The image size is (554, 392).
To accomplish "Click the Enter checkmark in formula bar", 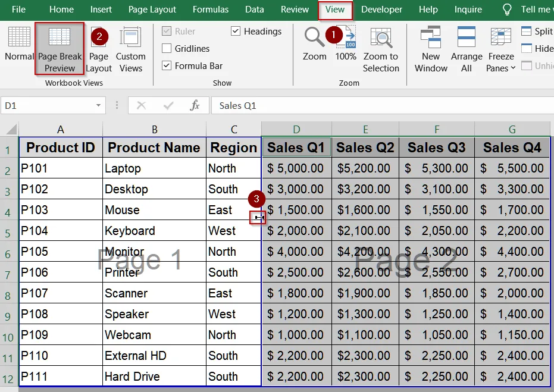I will [x=168, y=105].
